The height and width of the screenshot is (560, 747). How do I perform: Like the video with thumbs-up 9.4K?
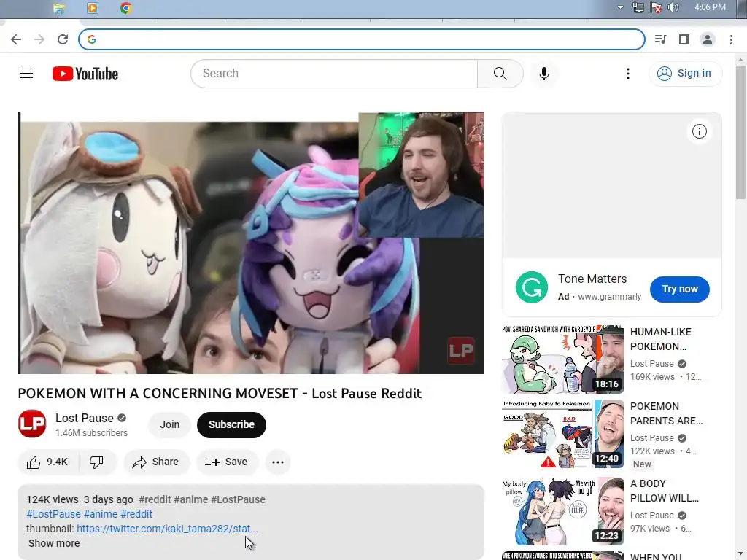coord(47,462)
